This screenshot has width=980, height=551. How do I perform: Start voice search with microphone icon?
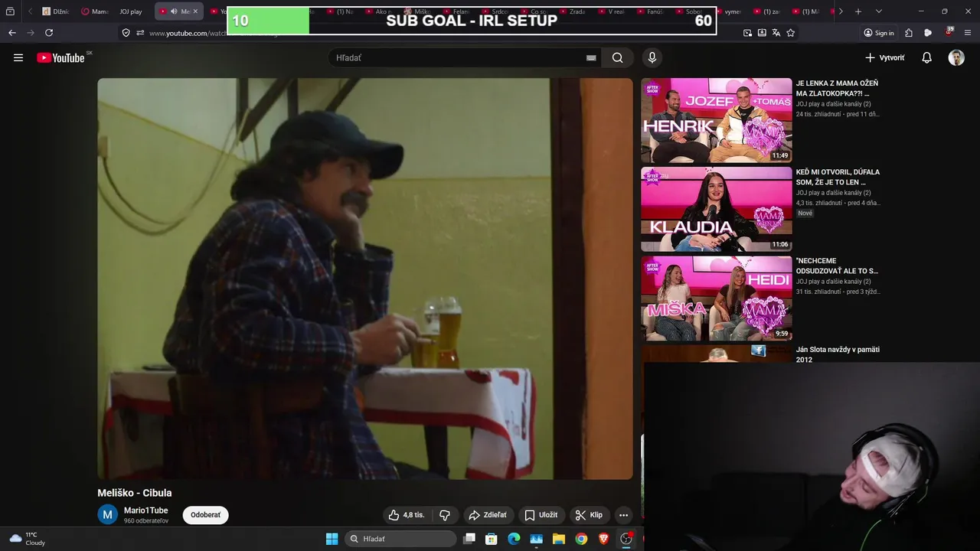click(x=652, y=57)
